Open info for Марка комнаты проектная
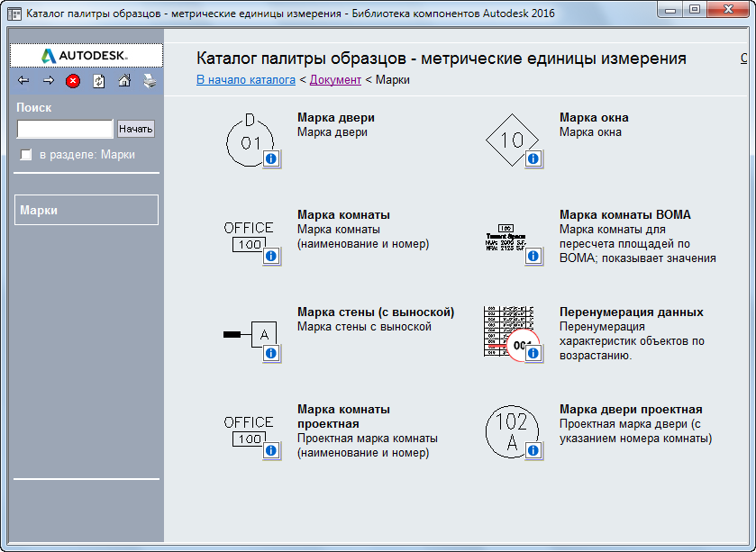Viewport: 756px width, 552px height. pyautogui.click(x=271, y=450)
